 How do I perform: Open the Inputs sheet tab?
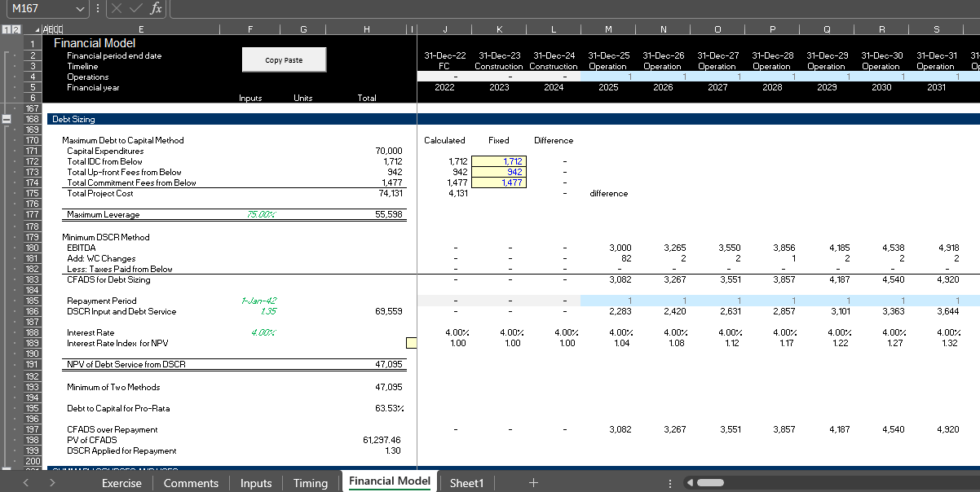tap(256, 483)
